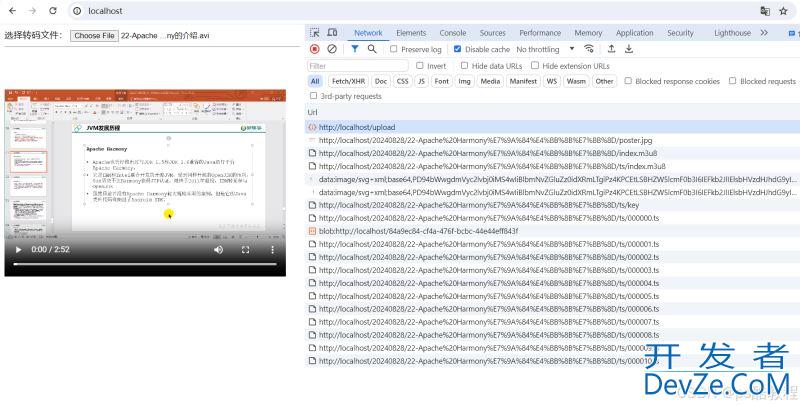Open the Sources tab
Viewport: 800px width, 406px height.
(x=492, y=33)
